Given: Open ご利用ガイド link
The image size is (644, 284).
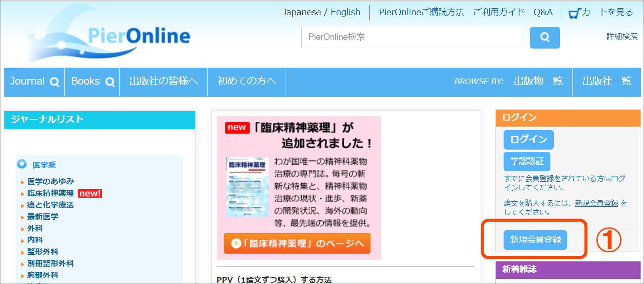Looking at the screenshot, I should 499,12.
